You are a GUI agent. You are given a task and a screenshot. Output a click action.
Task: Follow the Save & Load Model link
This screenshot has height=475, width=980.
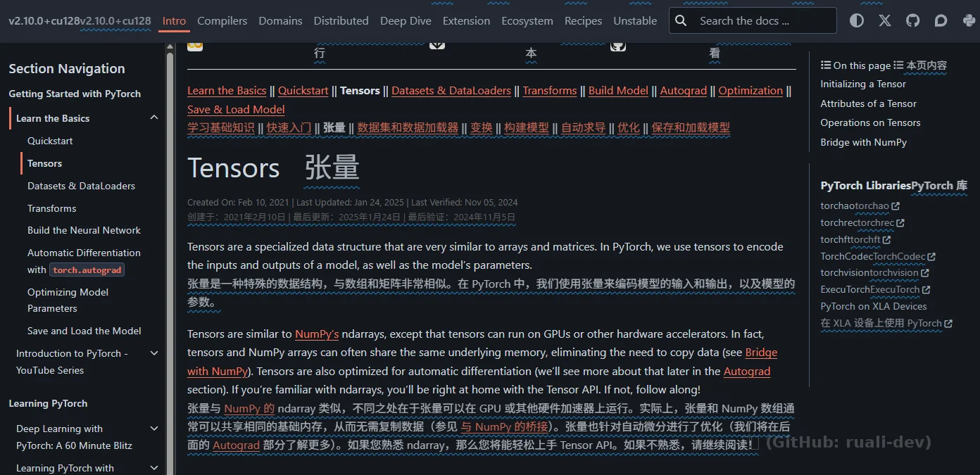(x=236, y=110)
